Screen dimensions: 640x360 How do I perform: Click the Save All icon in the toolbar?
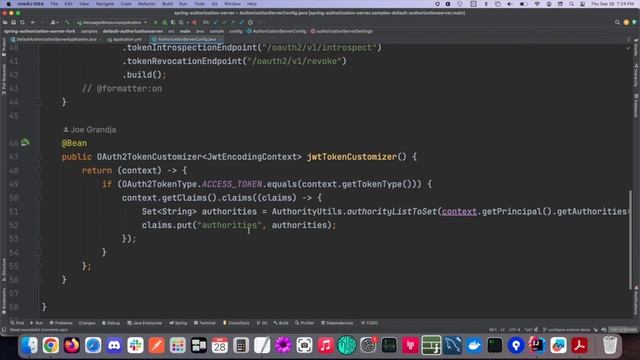tap(13, 22)
